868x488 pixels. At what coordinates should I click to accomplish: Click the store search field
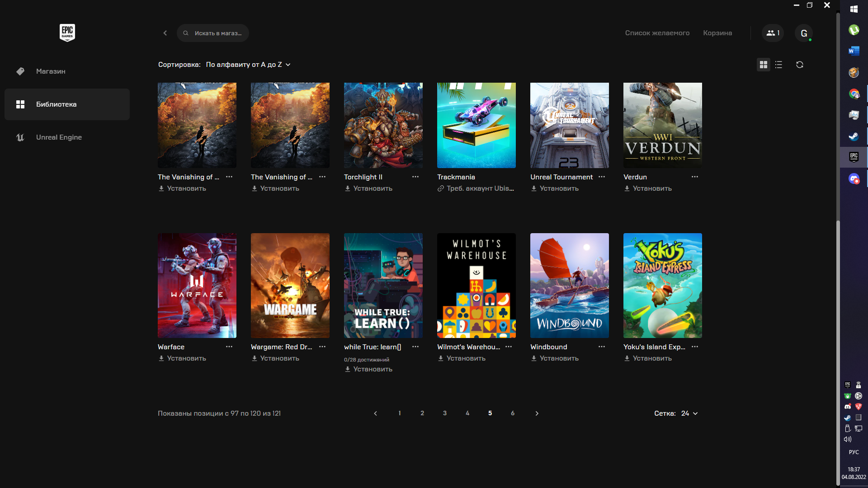tap(213, 33)
